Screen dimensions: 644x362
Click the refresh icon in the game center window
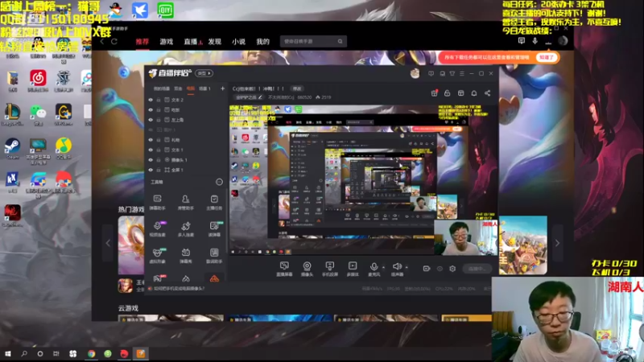click(114, 42)
